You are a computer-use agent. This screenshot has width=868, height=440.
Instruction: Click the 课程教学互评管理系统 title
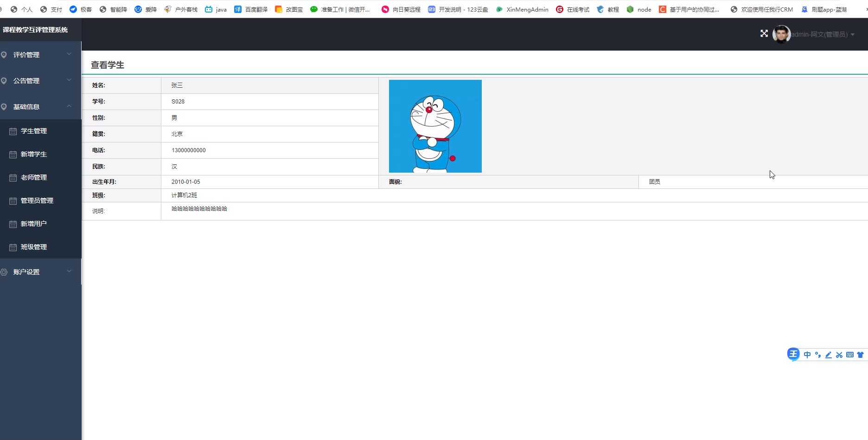(x=35, y=30)
